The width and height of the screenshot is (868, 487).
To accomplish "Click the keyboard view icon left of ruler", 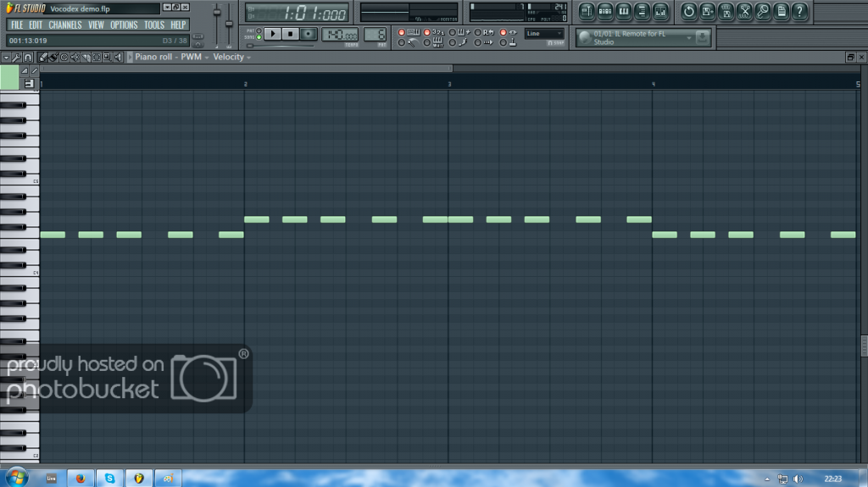I will (x=28, y=84).
